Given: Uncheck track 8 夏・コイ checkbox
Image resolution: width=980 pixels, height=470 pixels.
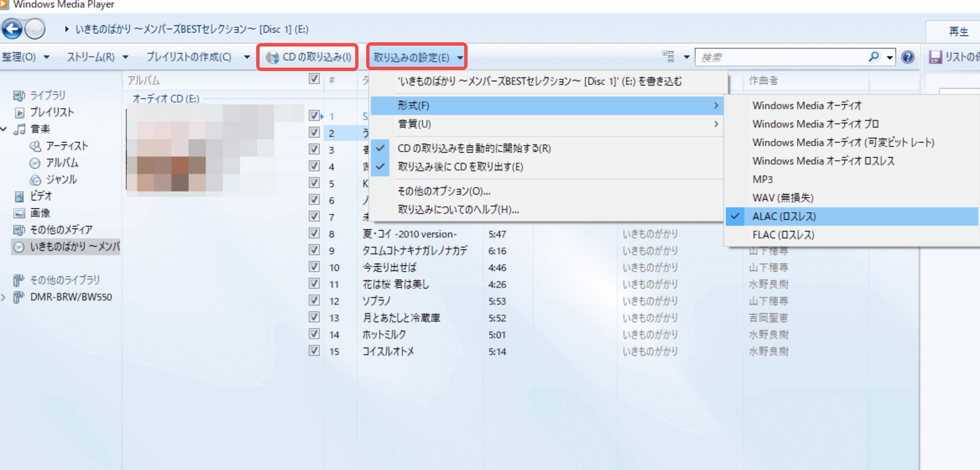Looking at the screenshot, I should tap(314, 232).
